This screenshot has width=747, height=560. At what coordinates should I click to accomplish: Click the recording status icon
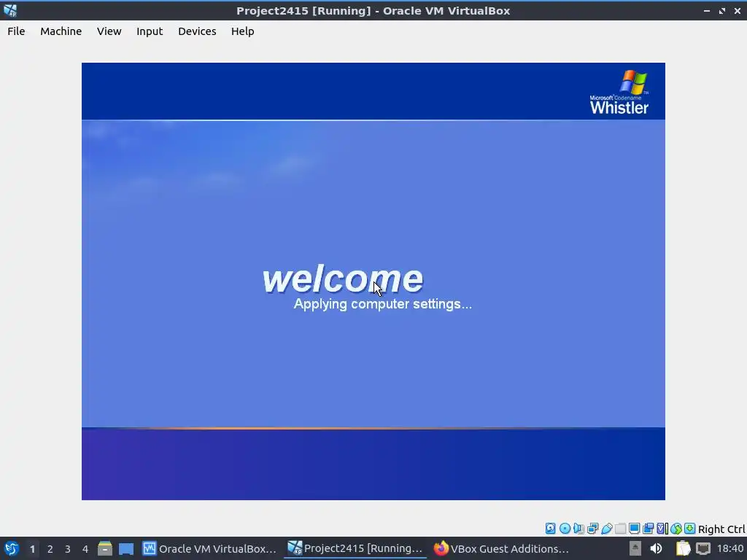click(x=648, y=529)
